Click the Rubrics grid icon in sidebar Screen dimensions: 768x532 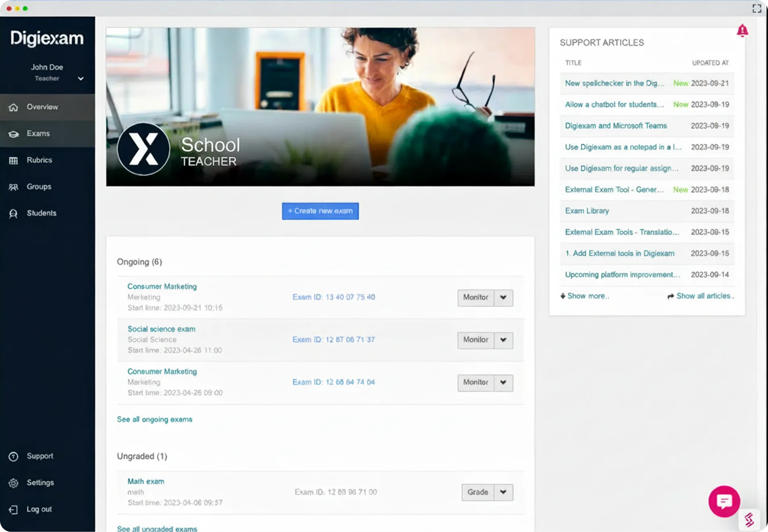(x=13, y=161)
